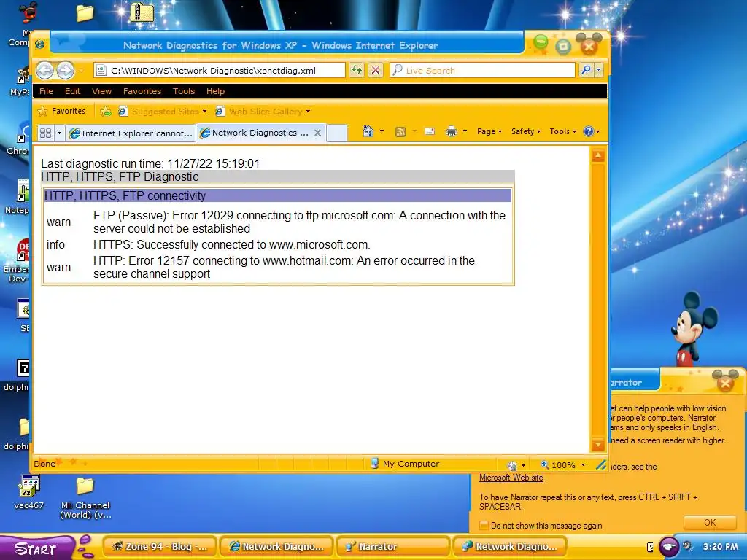Open the 100% zoom level control

point(563,464)
